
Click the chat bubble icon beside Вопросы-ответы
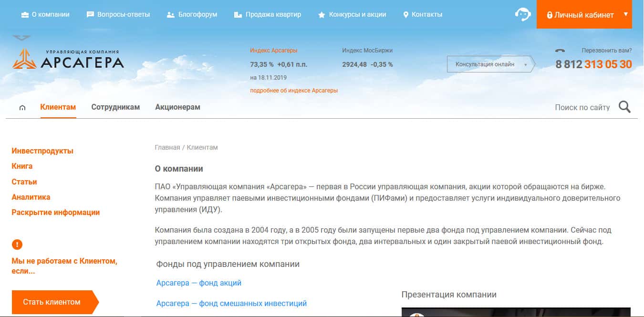pos(90,15)
